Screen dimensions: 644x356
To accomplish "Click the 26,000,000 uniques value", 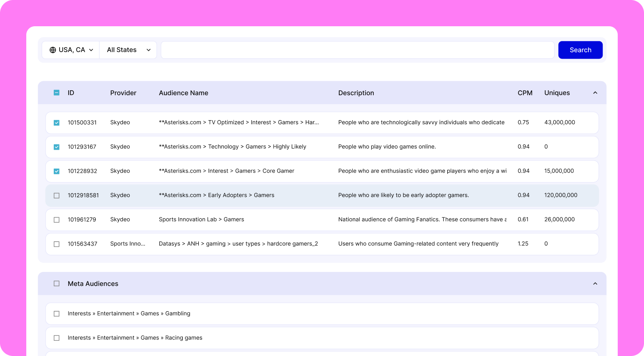I will (559, 219).
